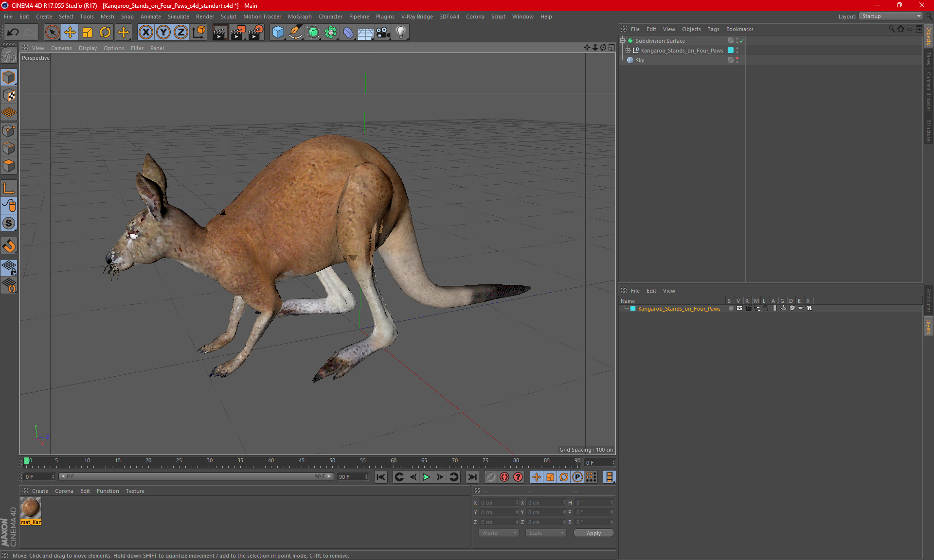Open the Structure side tab
The image size is (934, 560).
[929, 130]
